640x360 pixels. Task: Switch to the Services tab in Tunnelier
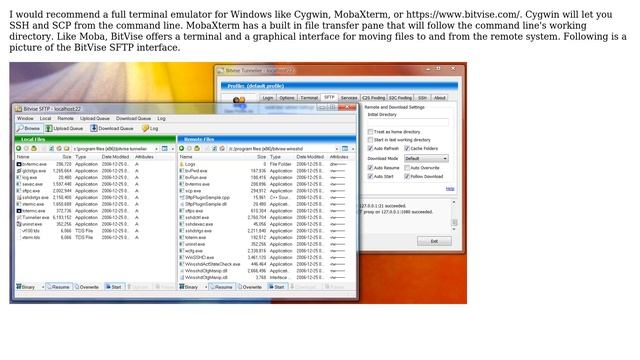point(349,98)
